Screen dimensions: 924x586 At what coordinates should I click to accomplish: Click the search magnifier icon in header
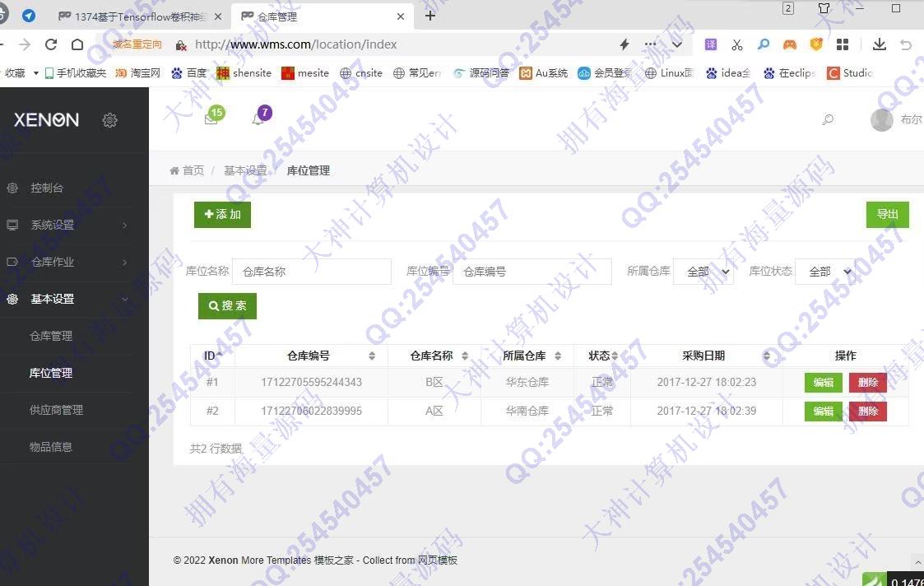[828, 119]
